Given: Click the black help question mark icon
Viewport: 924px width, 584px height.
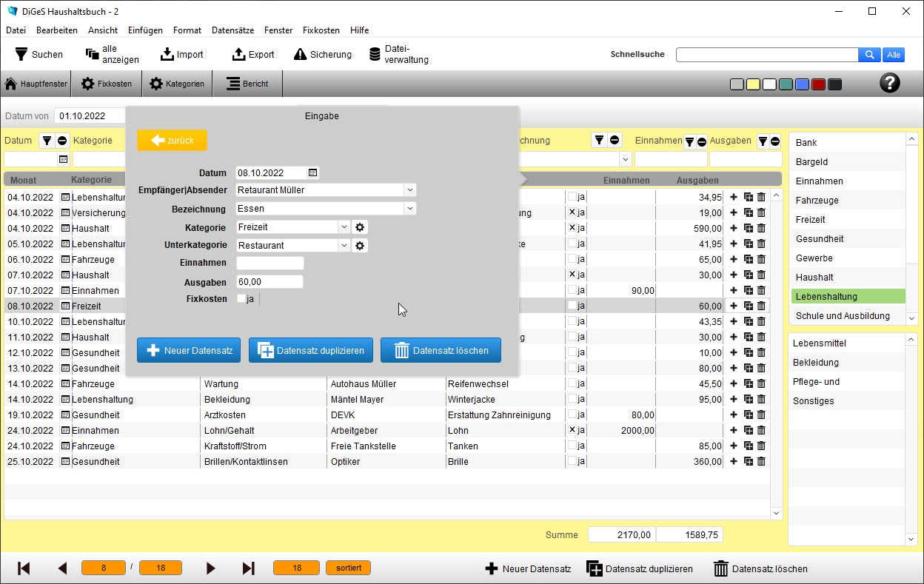Looking at the screenshot, I should [x=889, y=83].
